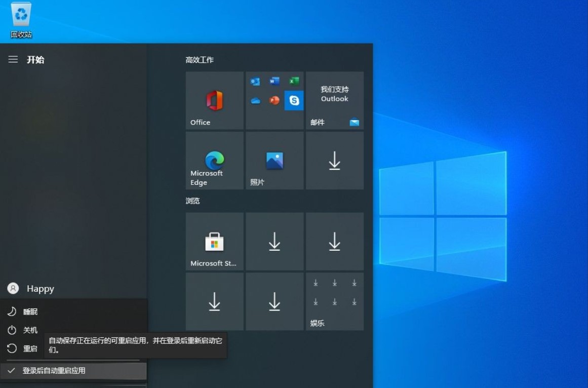
Task: Open the Office tile
Action: [x=215, y=100]
